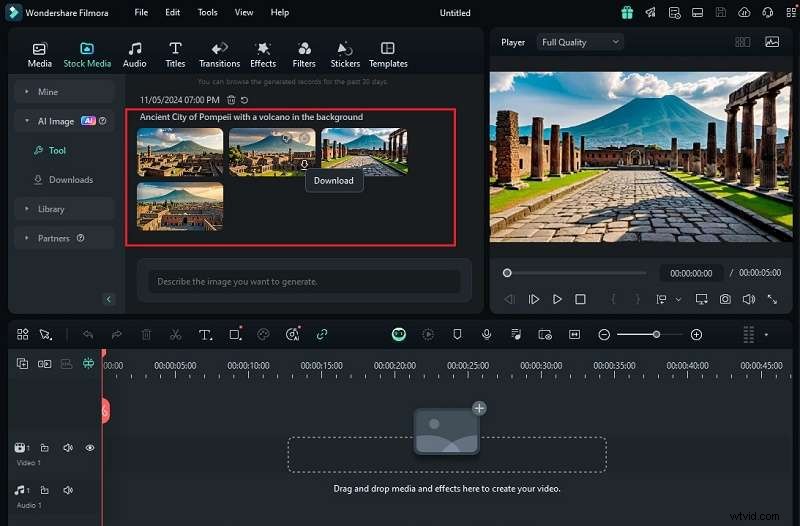Viewport: 800px width, 526px height.
Task: Open the Stickers tab
Action: (345, 55)
